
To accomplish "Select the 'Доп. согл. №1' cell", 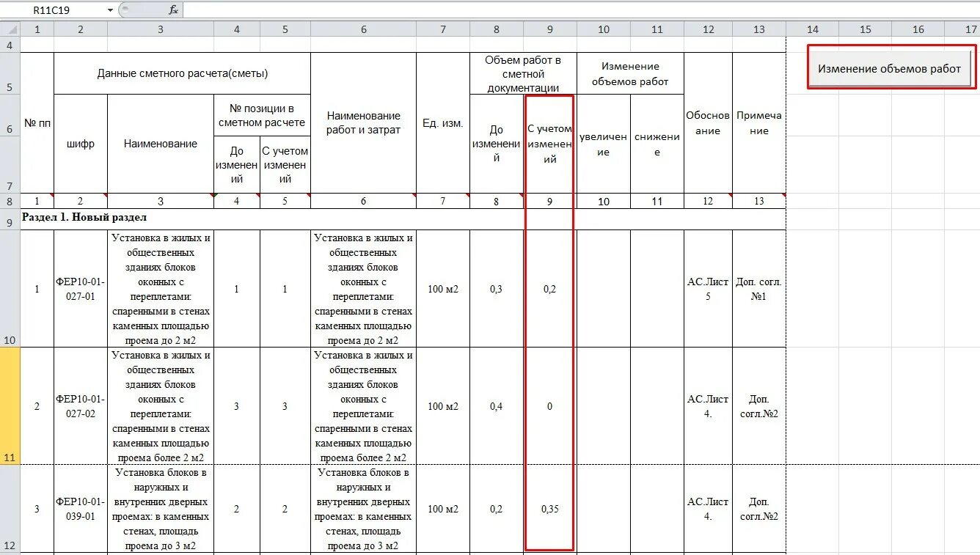I will coord(759,289).
